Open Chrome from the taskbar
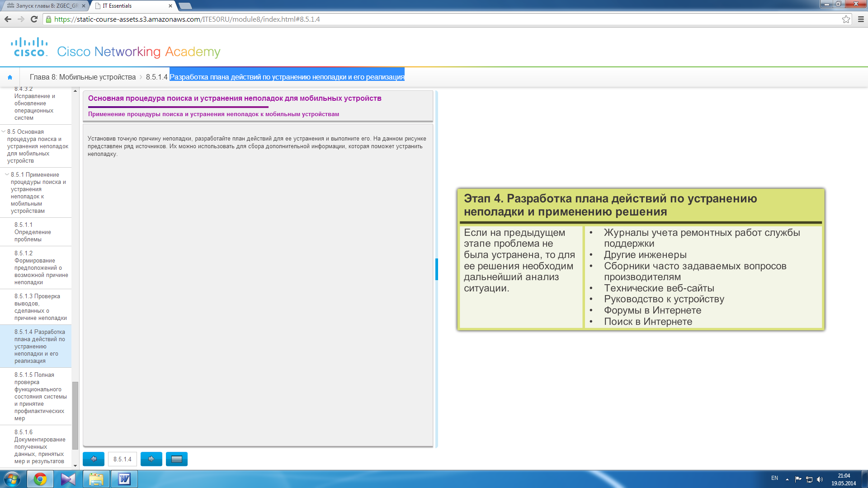868x488 pixels. coord(40,479)
